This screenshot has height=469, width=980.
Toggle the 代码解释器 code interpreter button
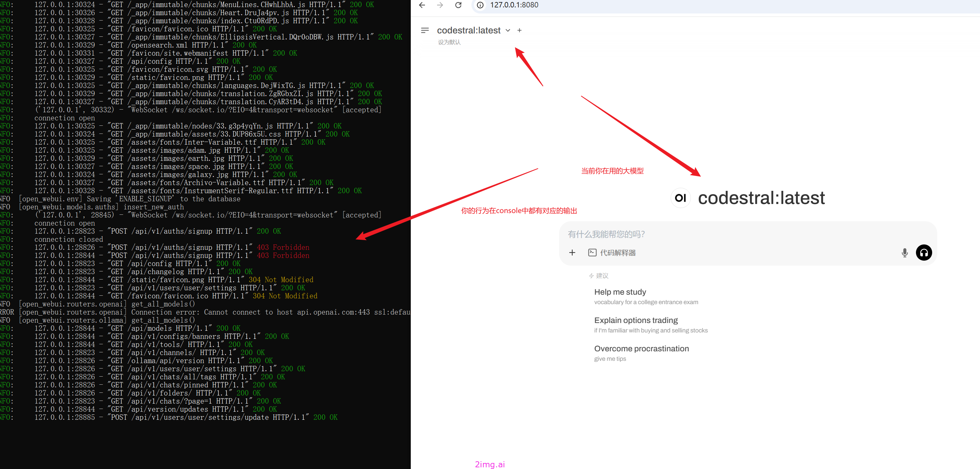click(612, 253)
